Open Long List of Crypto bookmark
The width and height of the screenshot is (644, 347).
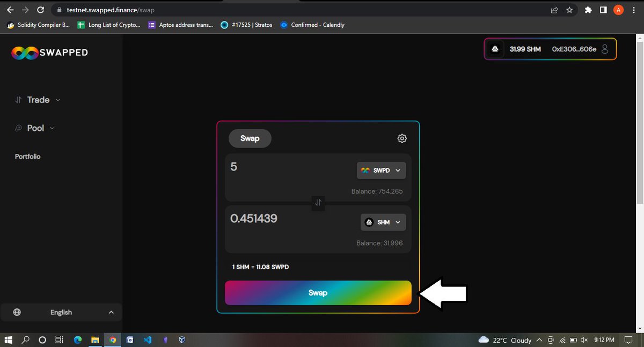coord(109,25)
